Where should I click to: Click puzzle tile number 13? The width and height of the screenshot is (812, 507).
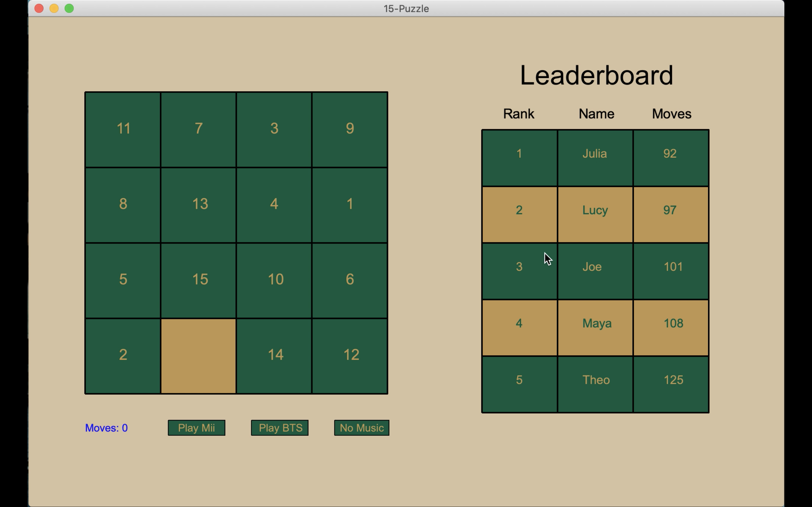click(198, 205)
